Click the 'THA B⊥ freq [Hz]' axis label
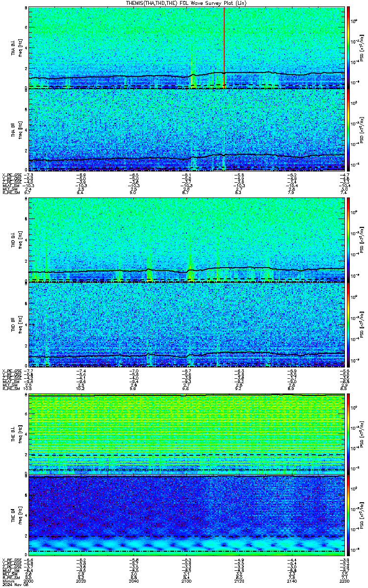Image resolution: width=368 pixels, height=588 pixels. point(16,48)
